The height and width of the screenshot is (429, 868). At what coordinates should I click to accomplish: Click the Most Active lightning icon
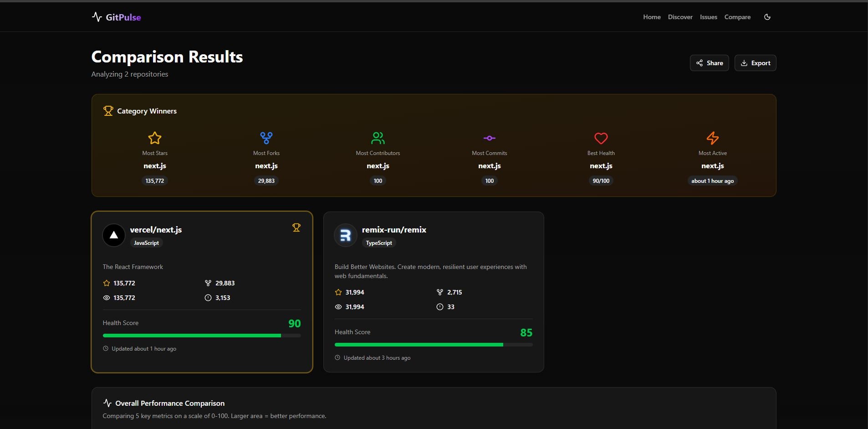coord(713,138)
